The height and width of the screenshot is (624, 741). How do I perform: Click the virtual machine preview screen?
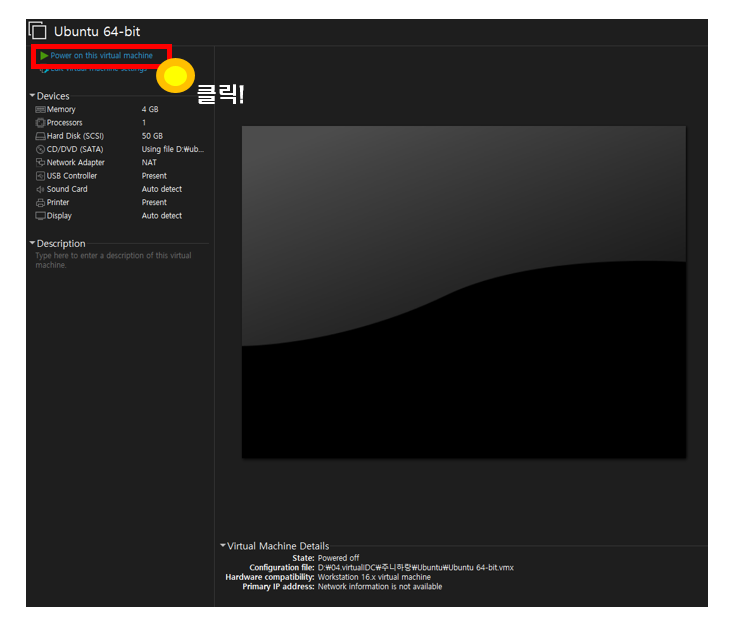(x=464, y=292)
